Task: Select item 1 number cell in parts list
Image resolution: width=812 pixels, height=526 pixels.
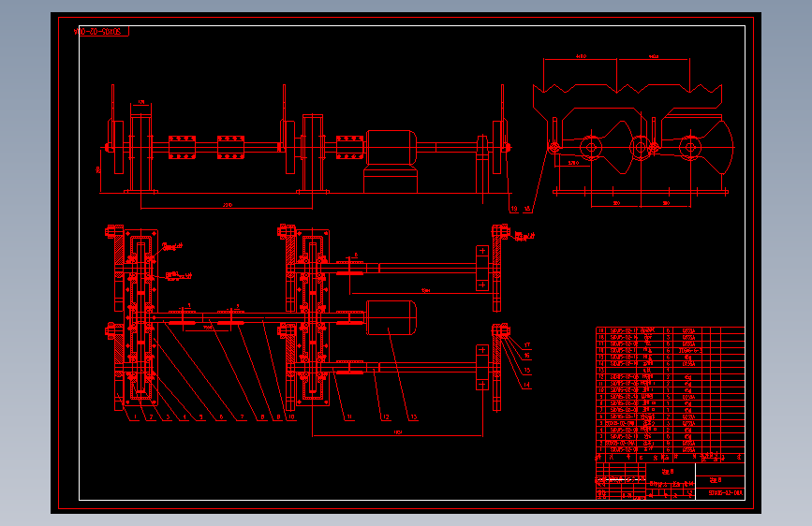Action: 600,450
